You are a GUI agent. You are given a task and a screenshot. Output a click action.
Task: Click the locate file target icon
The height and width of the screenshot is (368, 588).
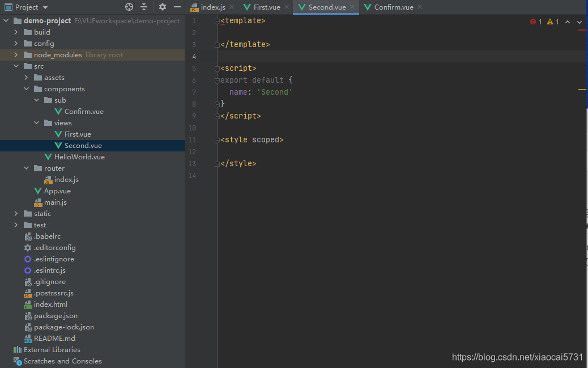click(129, 7)
